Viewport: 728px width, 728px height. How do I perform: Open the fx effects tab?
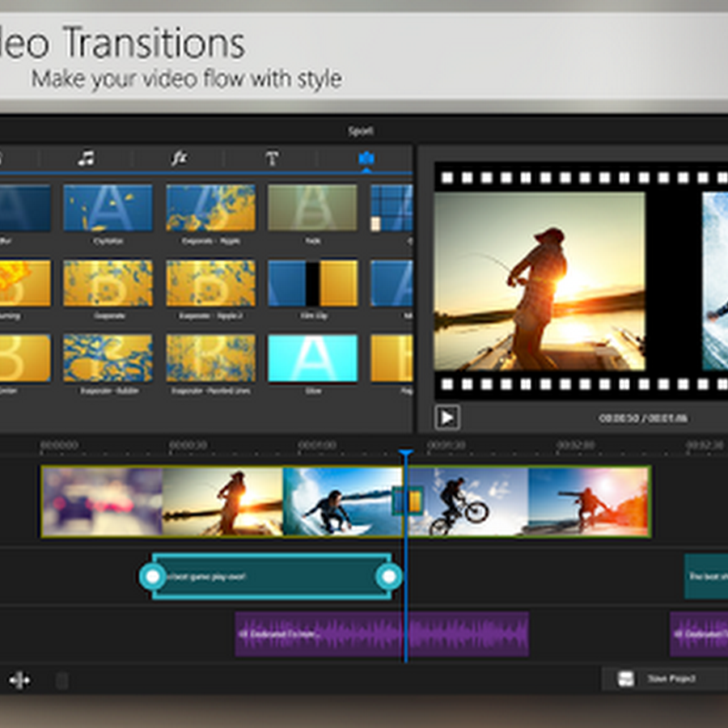[180, 159]
